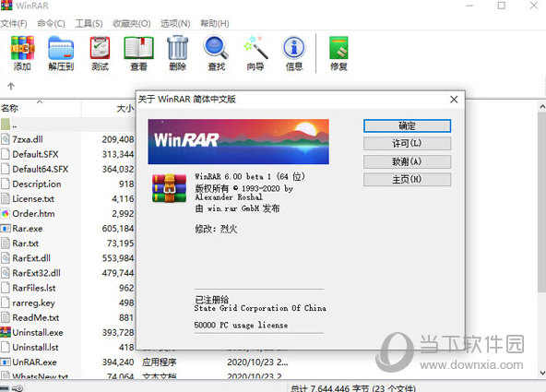This screenshot has height=392, width=546.
Task: Open the Tools (工具) menu
Action: point(89,23)
